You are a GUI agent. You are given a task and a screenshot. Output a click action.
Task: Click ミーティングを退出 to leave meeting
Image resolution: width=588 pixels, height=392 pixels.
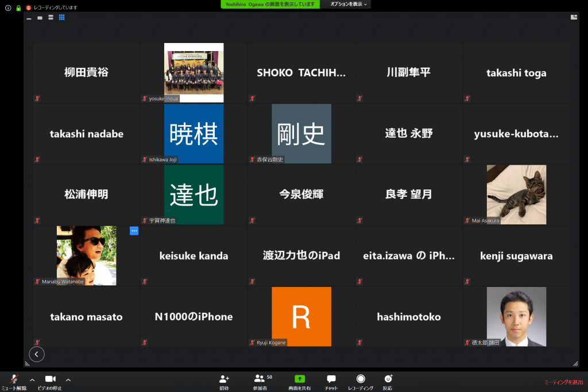pos(563,382)
